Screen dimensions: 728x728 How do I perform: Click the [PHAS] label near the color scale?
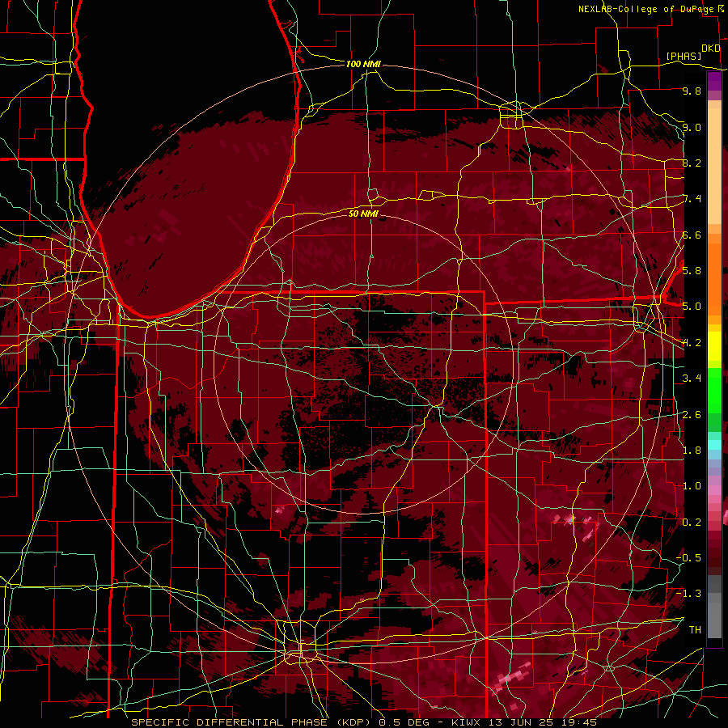pos(684,56)
